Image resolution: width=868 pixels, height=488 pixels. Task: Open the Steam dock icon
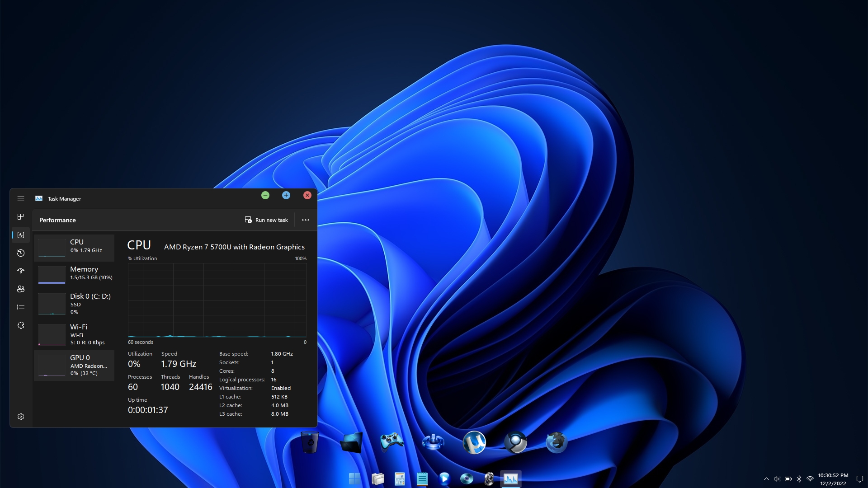point(515,442)
